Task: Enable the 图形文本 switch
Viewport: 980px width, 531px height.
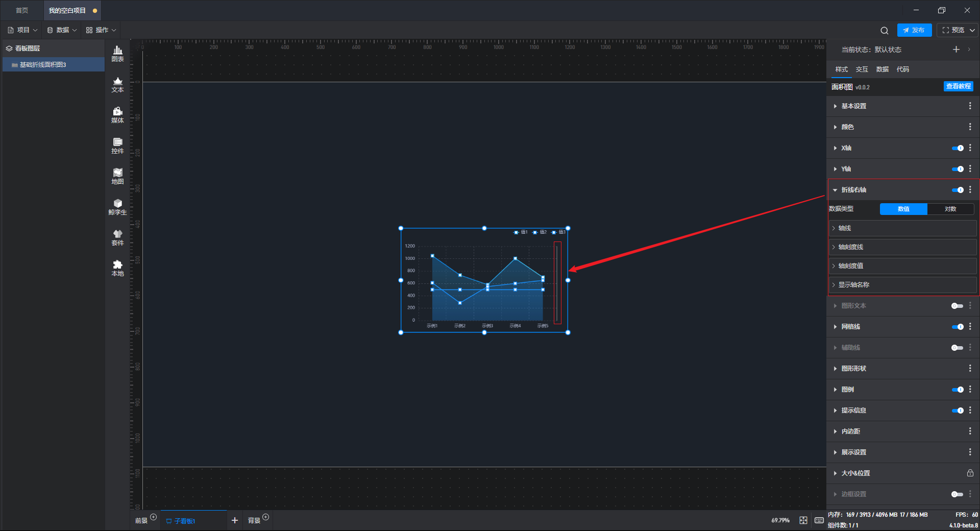Action: pyautogui.click(x=958, y=306)
